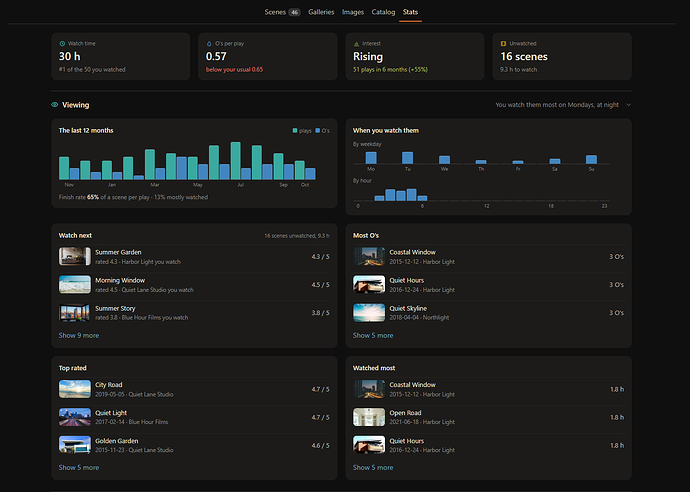Screen dimensions: 690x492
Task: Click the 'Open Road' title
Action: click(405, 413)
